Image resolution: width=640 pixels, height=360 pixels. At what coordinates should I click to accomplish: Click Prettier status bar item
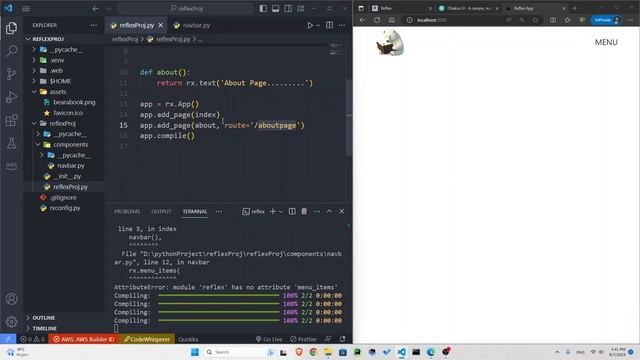tap(303, 339)
